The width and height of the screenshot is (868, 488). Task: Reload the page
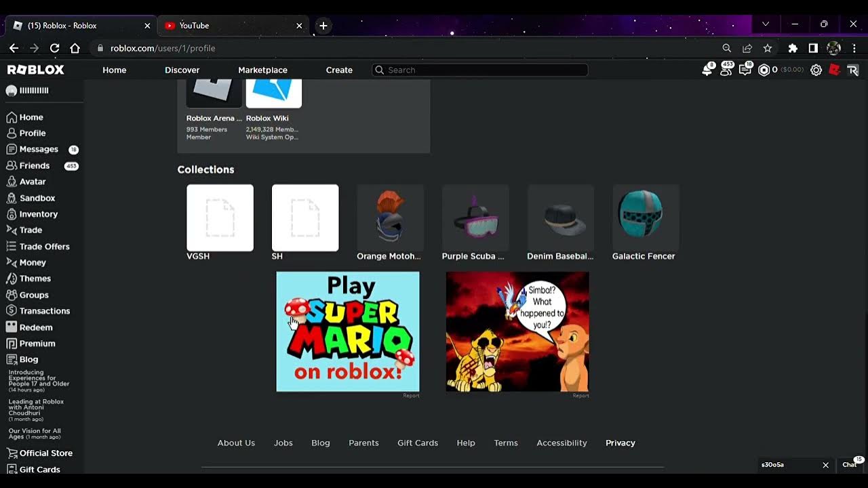click(x=55, y=48)
